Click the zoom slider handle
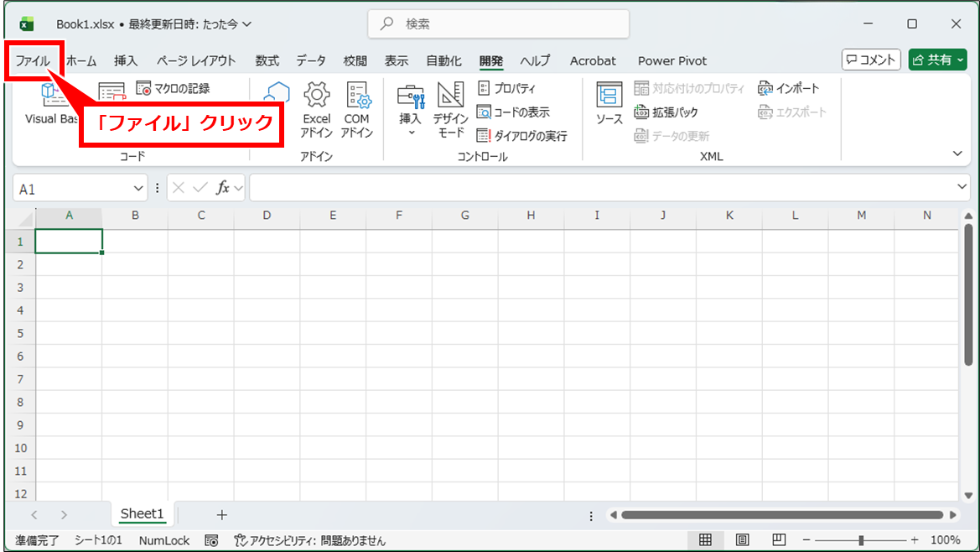Screen dimensions: 980x552 point(861,540)
